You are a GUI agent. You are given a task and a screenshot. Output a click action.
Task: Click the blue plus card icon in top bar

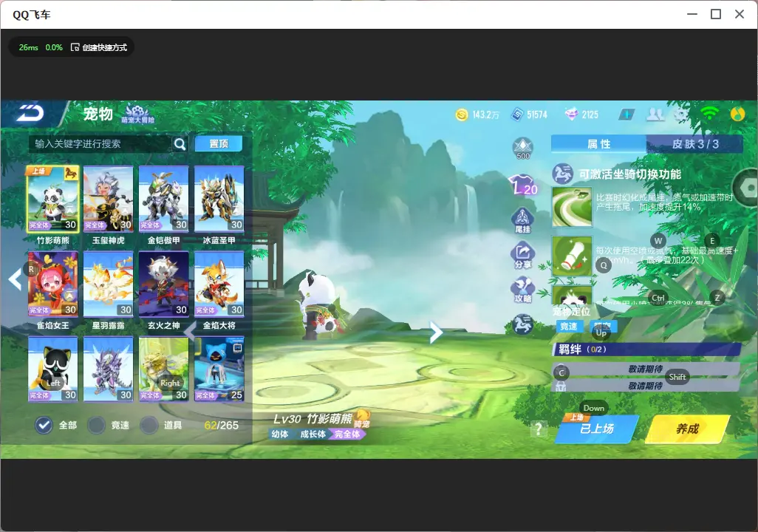(x=627, y=114)
